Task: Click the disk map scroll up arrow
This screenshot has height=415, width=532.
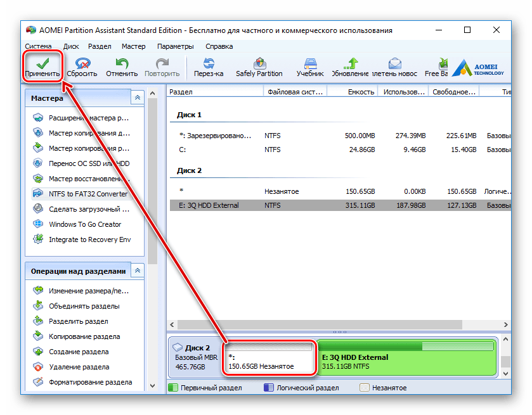Action: tap(505, 339)
